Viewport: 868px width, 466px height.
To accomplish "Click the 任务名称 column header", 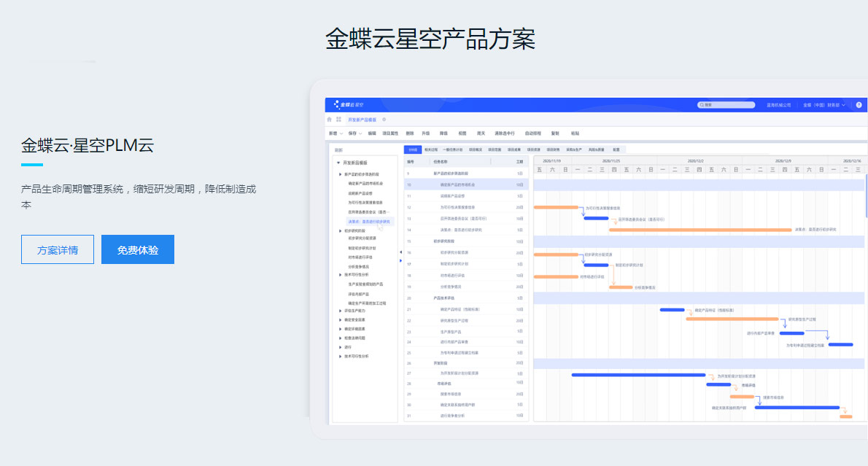I will pyautogui.click(x=441, y=162).
